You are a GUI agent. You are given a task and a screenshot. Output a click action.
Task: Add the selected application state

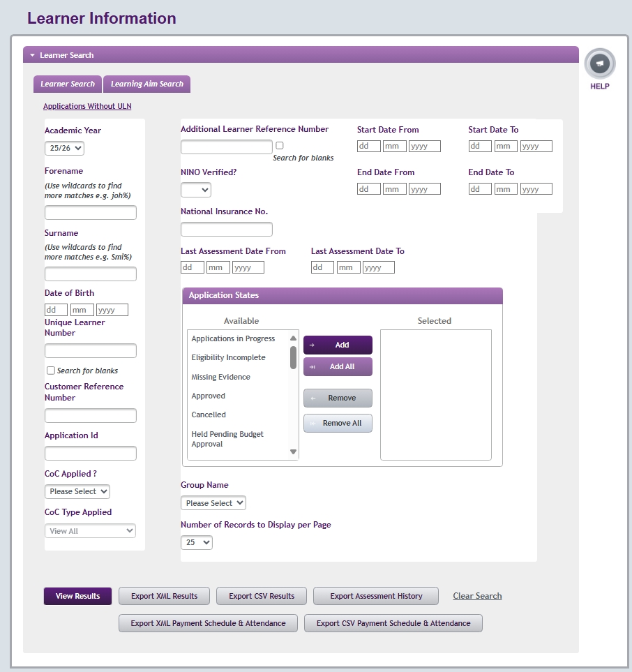(338, 345)
